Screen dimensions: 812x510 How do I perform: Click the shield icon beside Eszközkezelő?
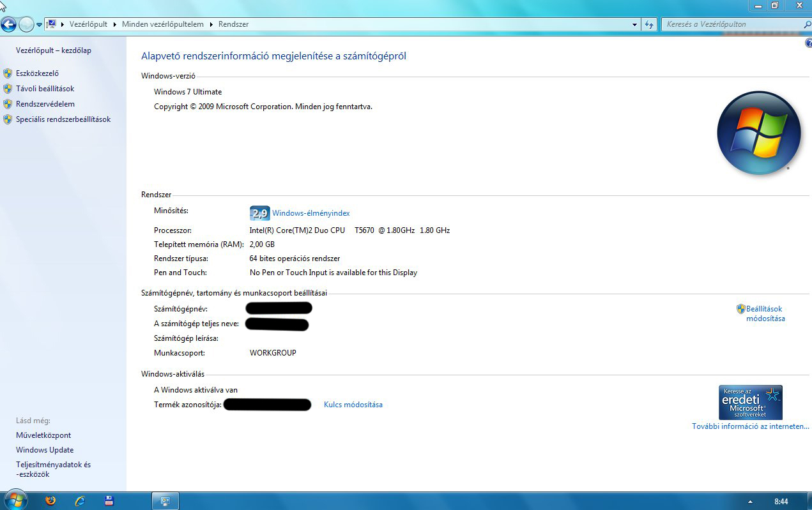click(8, 73)
